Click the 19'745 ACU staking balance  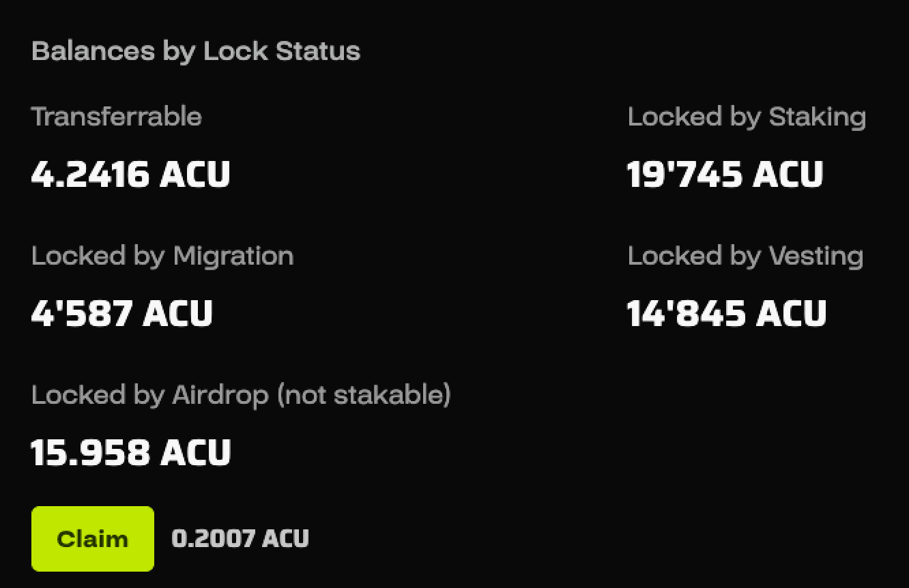tap(725, 174)
